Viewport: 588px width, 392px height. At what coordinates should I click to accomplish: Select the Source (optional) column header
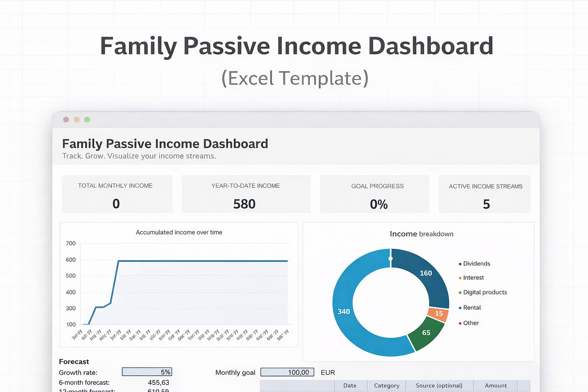(x=439, y=386)
